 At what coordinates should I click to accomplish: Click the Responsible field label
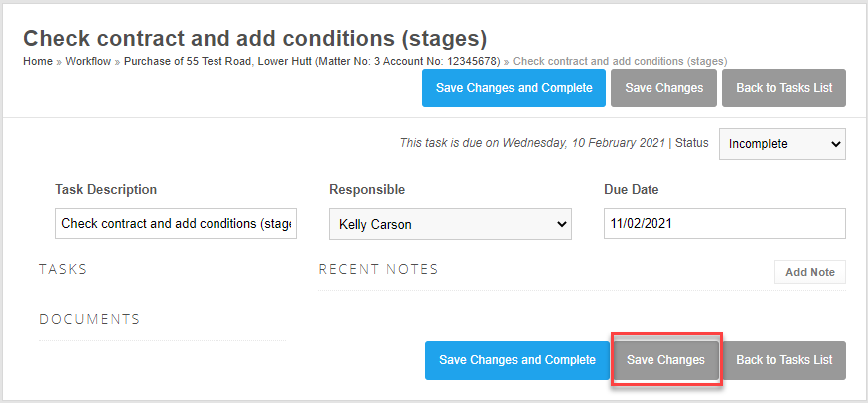[x=366, y=190]
